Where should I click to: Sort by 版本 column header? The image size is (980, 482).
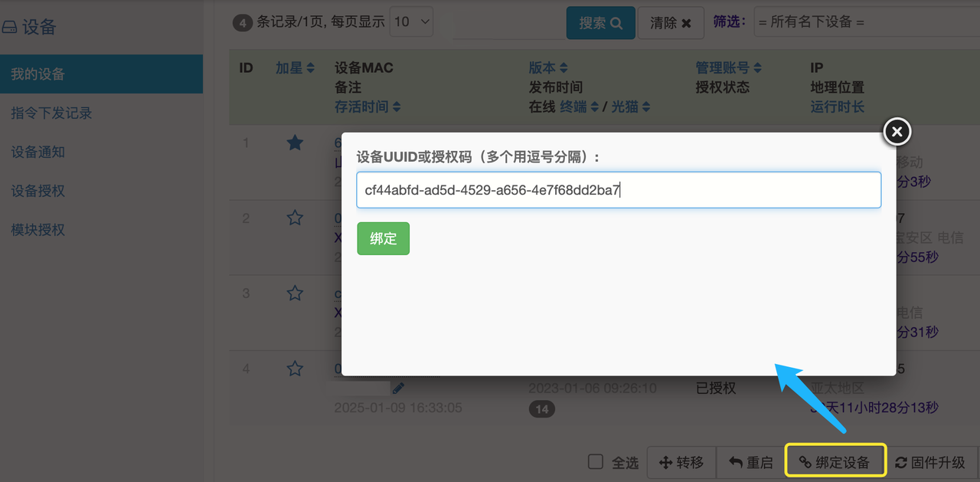(548, 67)
